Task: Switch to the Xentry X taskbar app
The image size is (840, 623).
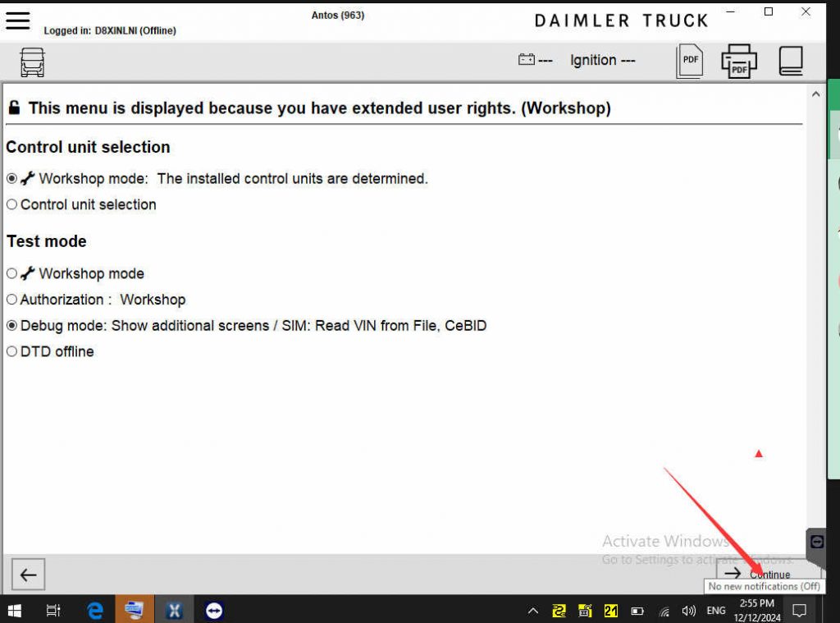Action: 174,610
